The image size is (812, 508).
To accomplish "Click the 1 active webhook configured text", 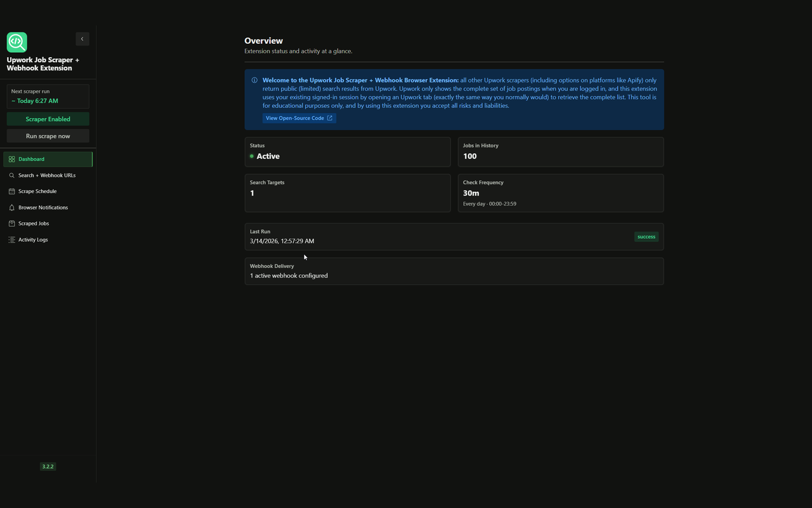I will pos(289,276).
